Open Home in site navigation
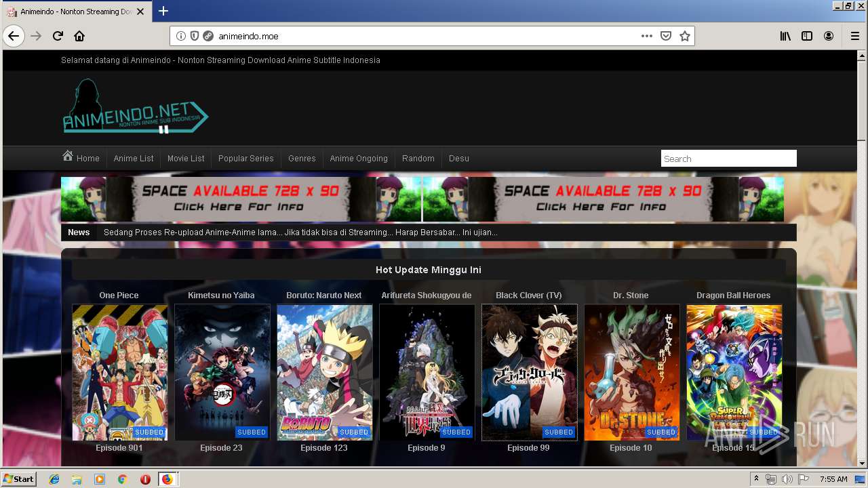868x488 pixels. click(81, 158)
